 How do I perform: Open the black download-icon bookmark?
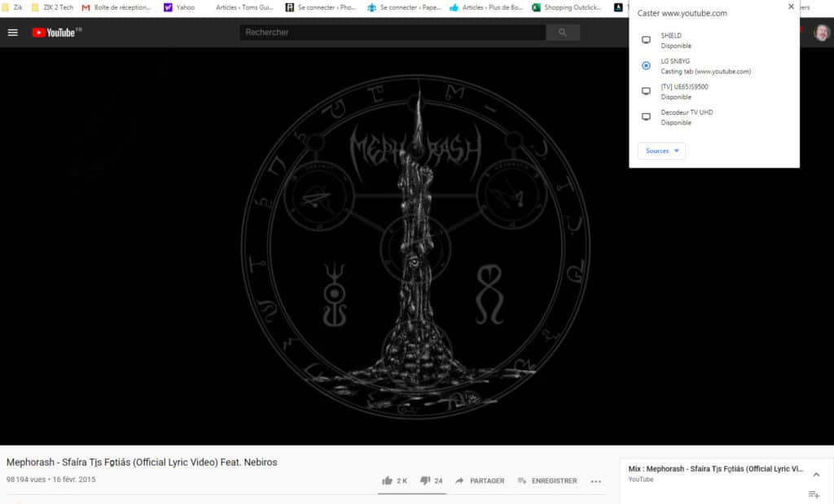click(618, 7)
